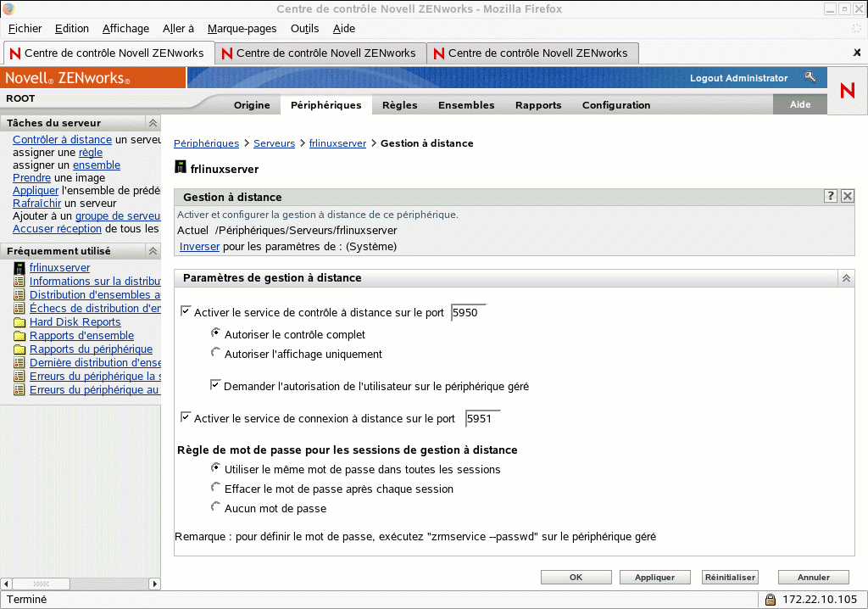Click folder icon beside Rapports du périphérique
The image size is (868, 609).
pyautogui.click(x=19, y=349)
